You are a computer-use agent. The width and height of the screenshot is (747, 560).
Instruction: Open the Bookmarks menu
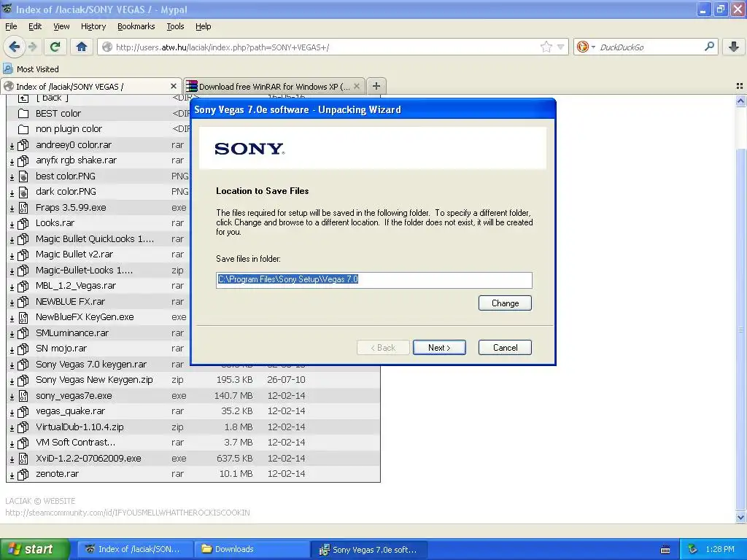tap(136, 26)
